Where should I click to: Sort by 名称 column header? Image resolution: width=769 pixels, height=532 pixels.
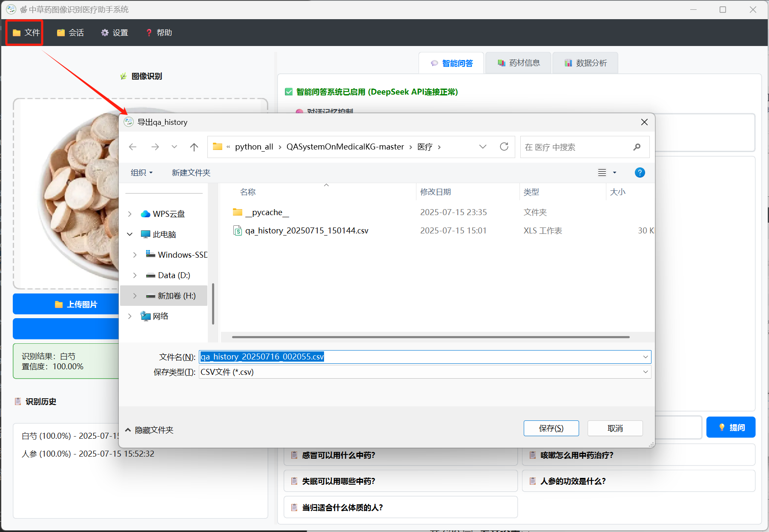248,192
